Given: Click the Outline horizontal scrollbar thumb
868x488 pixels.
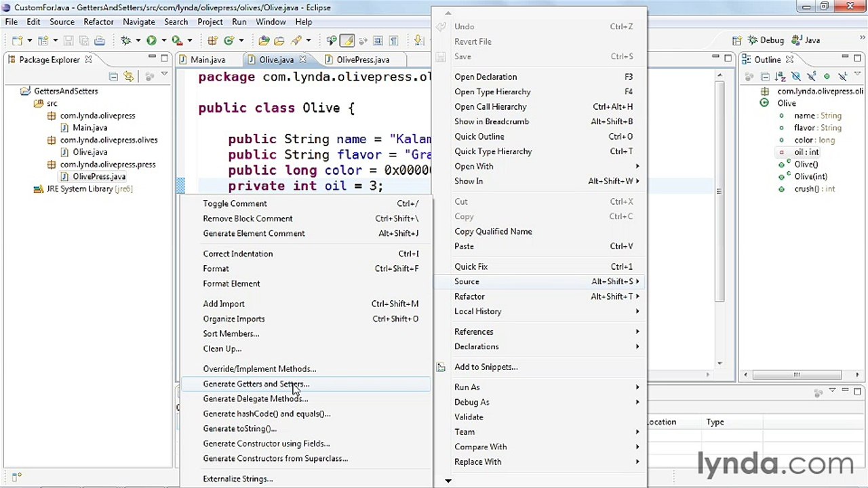Looking at the screenshot, I should tap(797, 375).
